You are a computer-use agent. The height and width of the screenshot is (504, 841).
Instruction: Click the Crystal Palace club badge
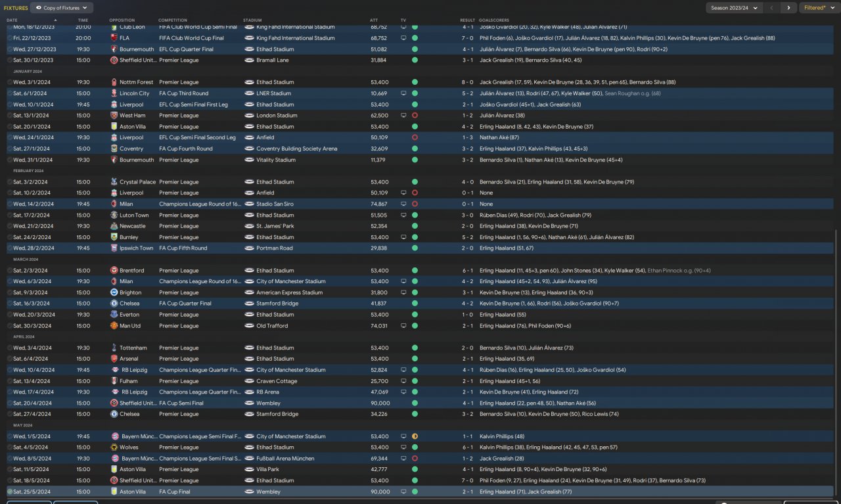tap(114, 182)
